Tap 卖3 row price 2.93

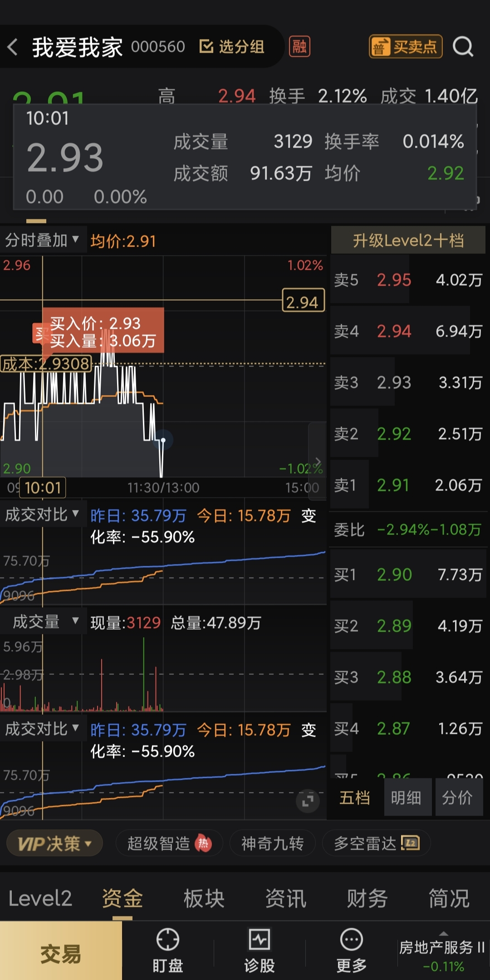[394, 382]
